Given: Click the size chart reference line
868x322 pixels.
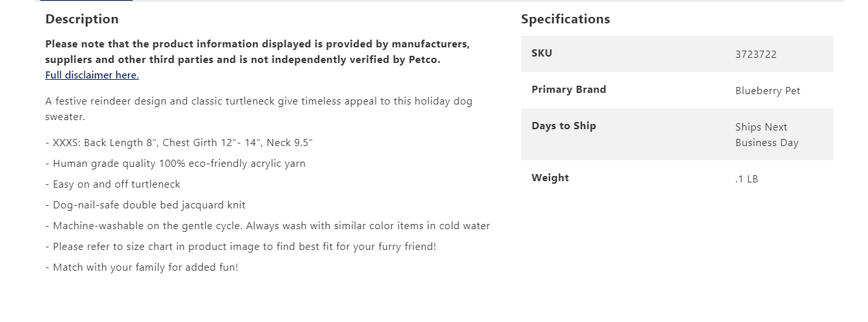Looking at the screenshot, I should point(241,247).
